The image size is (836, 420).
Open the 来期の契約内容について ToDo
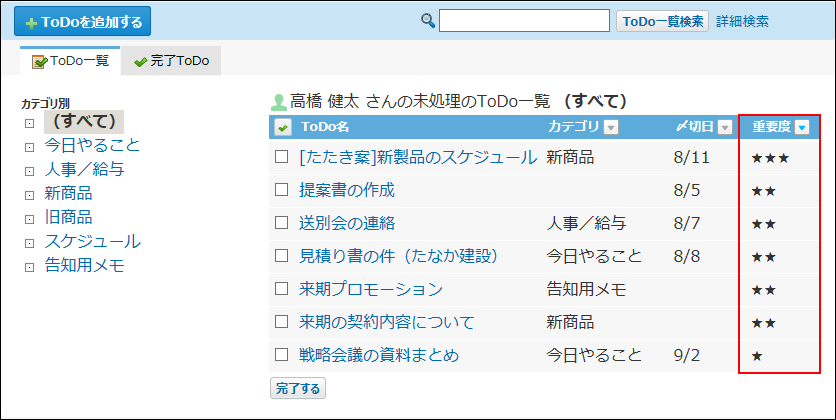pos(387,322)
